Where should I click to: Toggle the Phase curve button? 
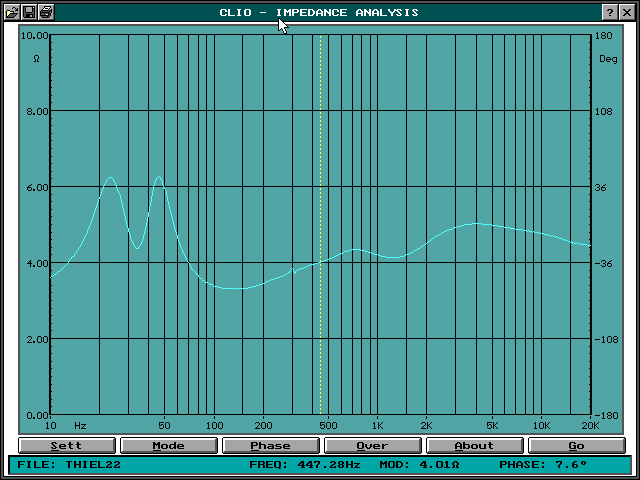pos(271,445)
